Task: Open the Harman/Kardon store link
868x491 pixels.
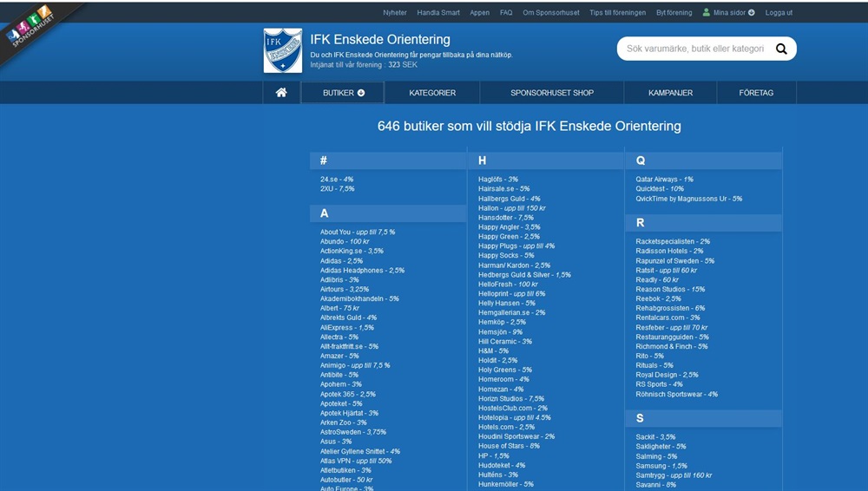Action: 514,265
